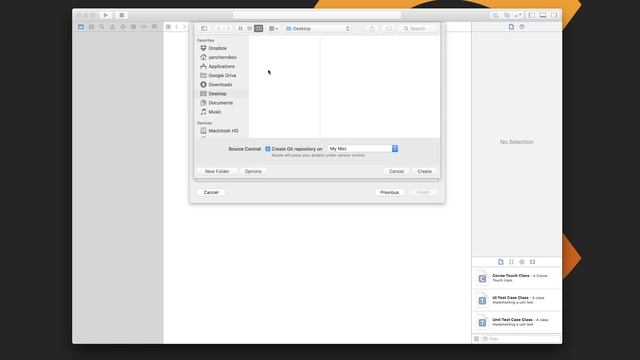
Task: Click the Run play button in Xcode toolbar
Action: (106, 15)
